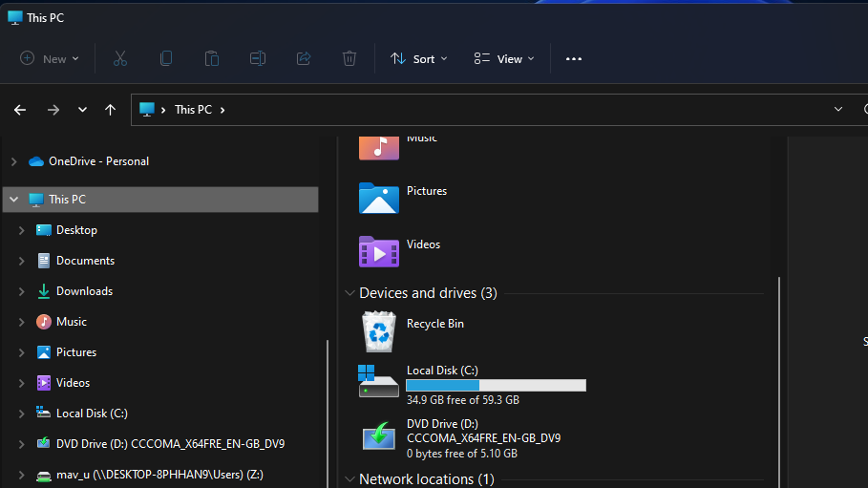Select the DVD Drive (D:) icon
This screenshot has width=868, height=488.
click(379, 436)
